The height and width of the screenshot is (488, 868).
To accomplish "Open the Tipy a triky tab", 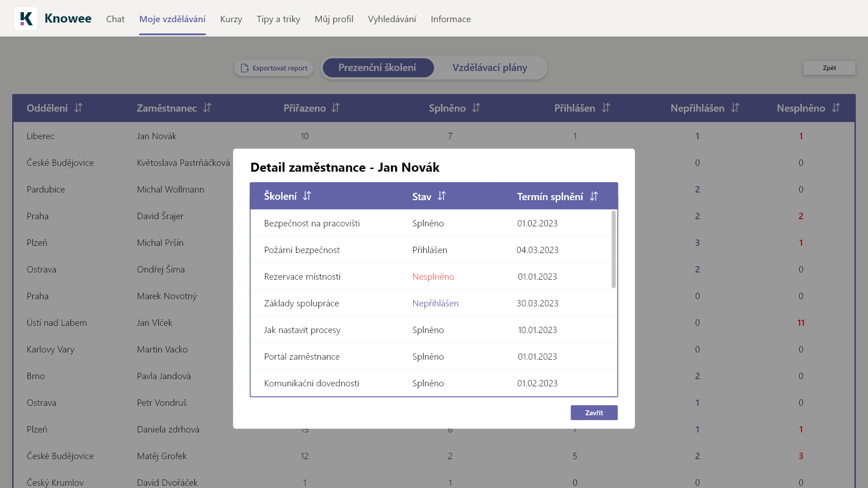I will point(278,19).
